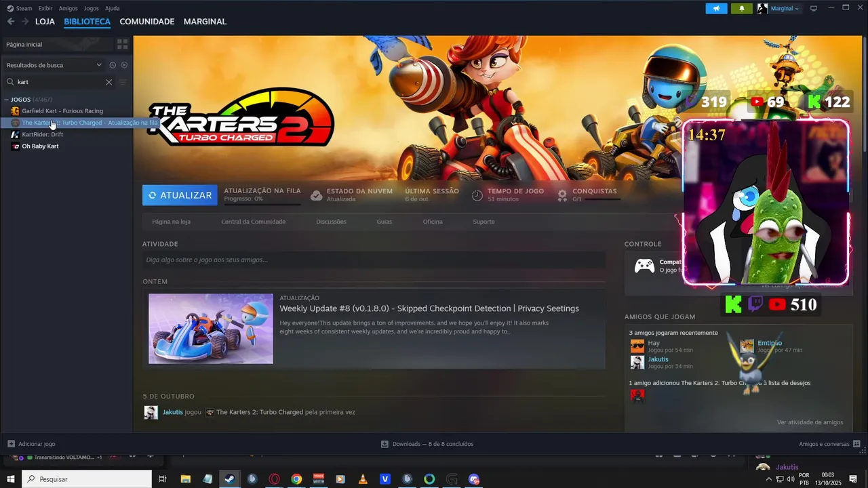
Task: Click the blue announcements megaphone button
Action: click(716, 9)
